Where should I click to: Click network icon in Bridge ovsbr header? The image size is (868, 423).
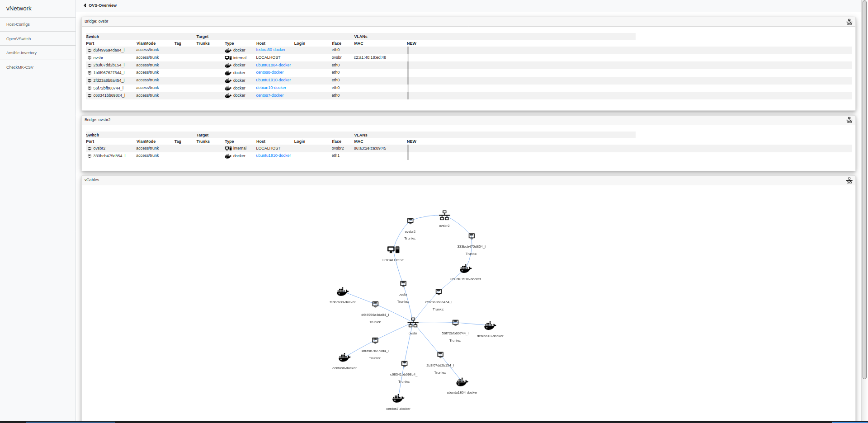pyautogui.click(x=849, y=22)
